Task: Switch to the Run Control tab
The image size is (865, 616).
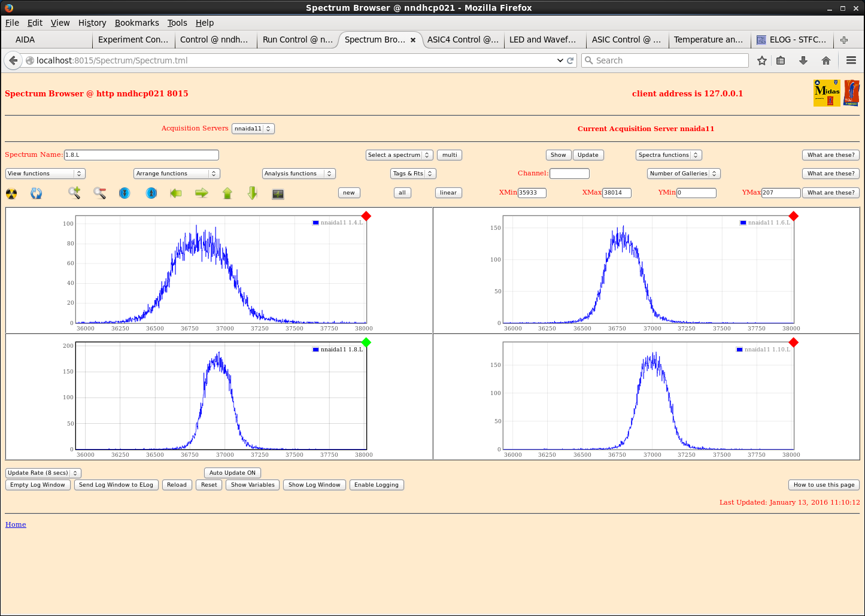Action: pyautogui.click(x=297, y=40)
